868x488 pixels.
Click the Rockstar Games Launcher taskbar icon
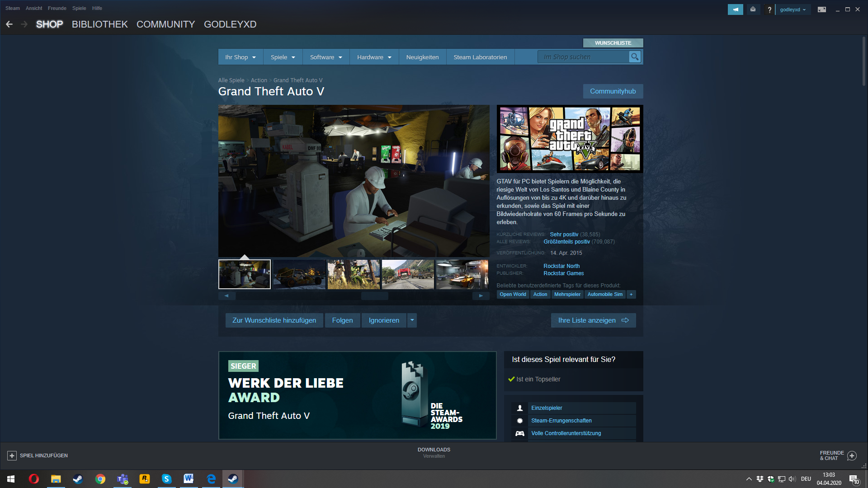point(145,479)
